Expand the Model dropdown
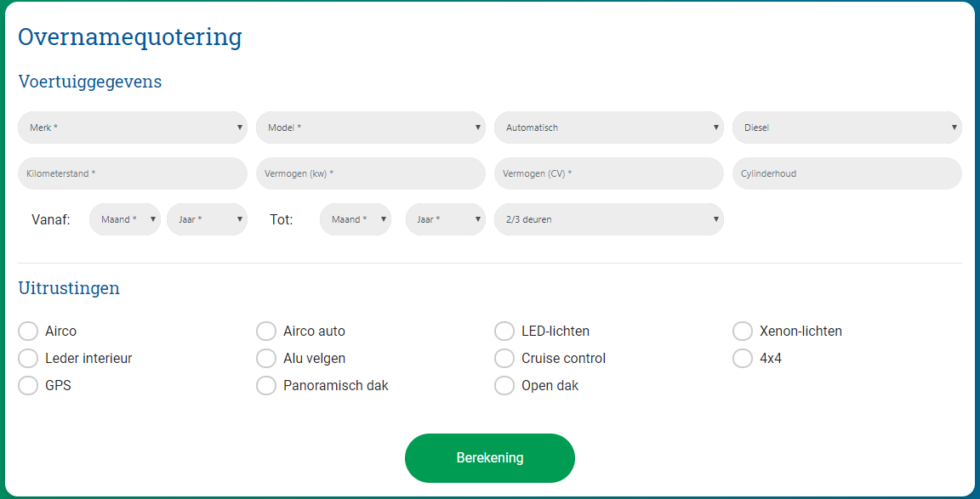The height and width of the screenshot is (499, 980). (371, 128)
